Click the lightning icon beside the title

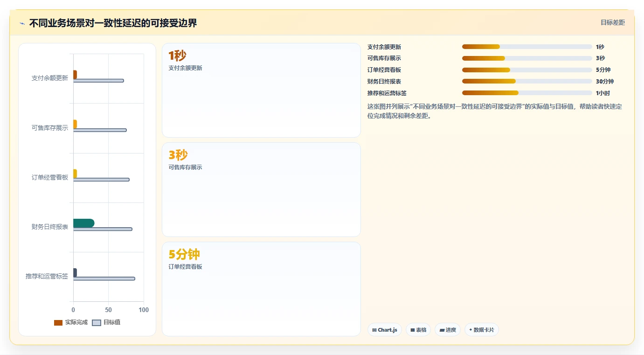click(22, 23)
